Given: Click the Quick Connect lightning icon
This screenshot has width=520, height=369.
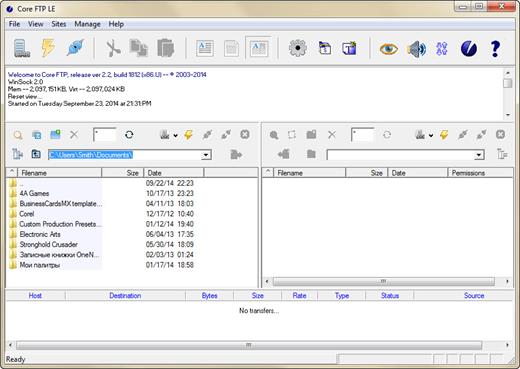Looking at the screenshot, I should [48, 48].
